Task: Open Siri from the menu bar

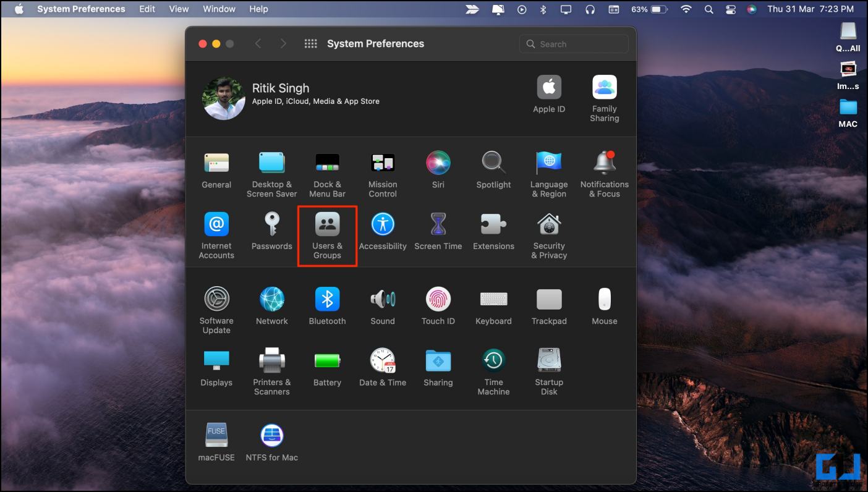Action: click(x=752, y=9)
